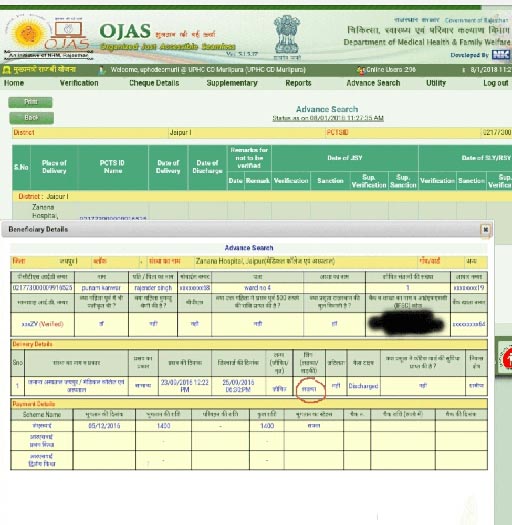Click husband name rajender singh
This screenshot has height=525, width=512.
(x=153, y=288)
